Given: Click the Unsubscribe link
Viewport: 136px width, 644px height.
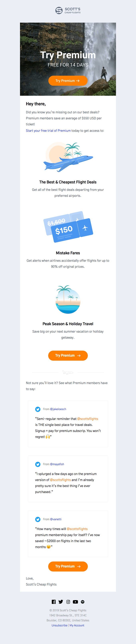Looking at the screenshot, I should point(59,625).
